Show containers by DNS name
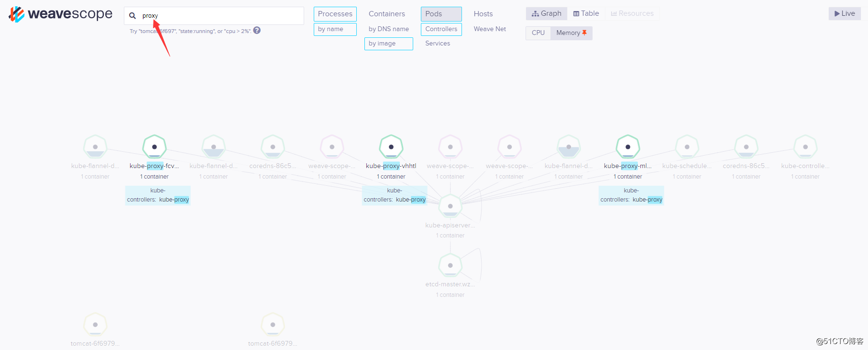The height and width of the screenshot is (350, 868). [389, 29]
